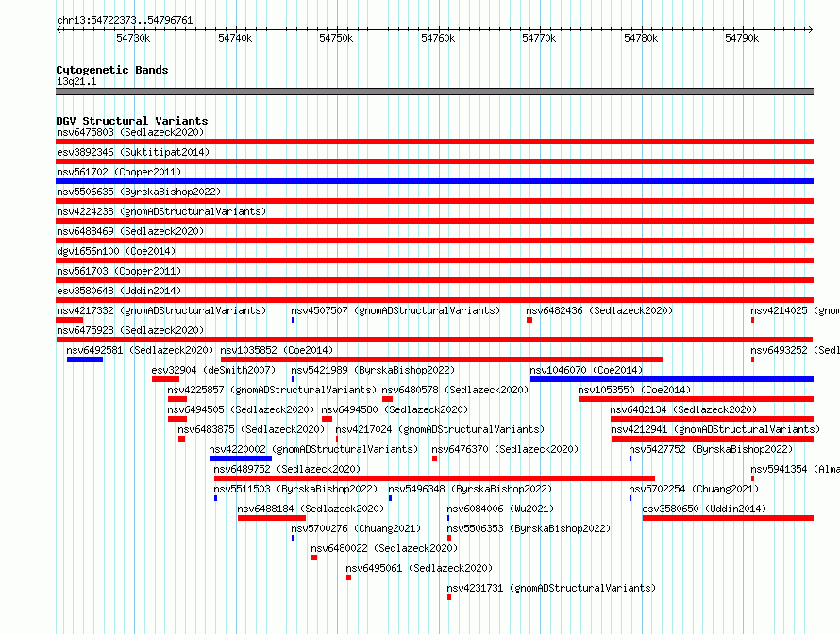Click the Cytogenetic Bands track title
Viewport: 840px width, 634px height.
112,70
